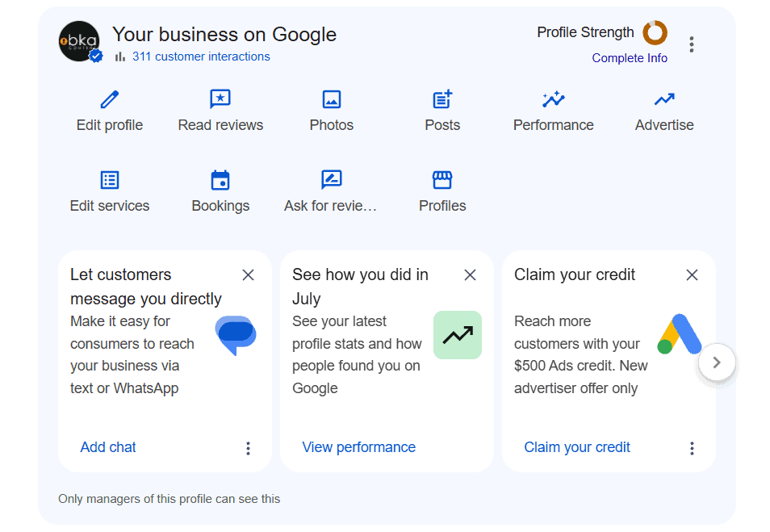Click the Bookings calendar icon
This screenshot has width=770, height=532.
pyautogui.click(x=220, y=180)
